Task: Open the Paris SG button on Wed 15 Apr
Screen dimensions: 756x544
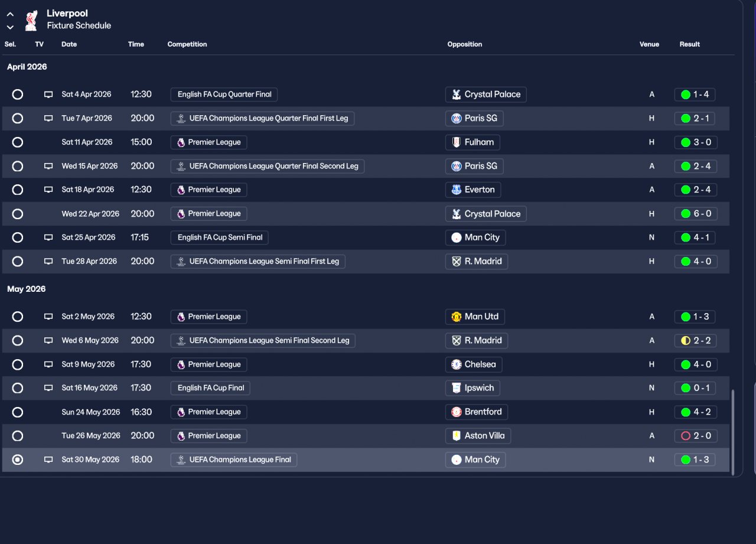Action: (x=474, y=166)
